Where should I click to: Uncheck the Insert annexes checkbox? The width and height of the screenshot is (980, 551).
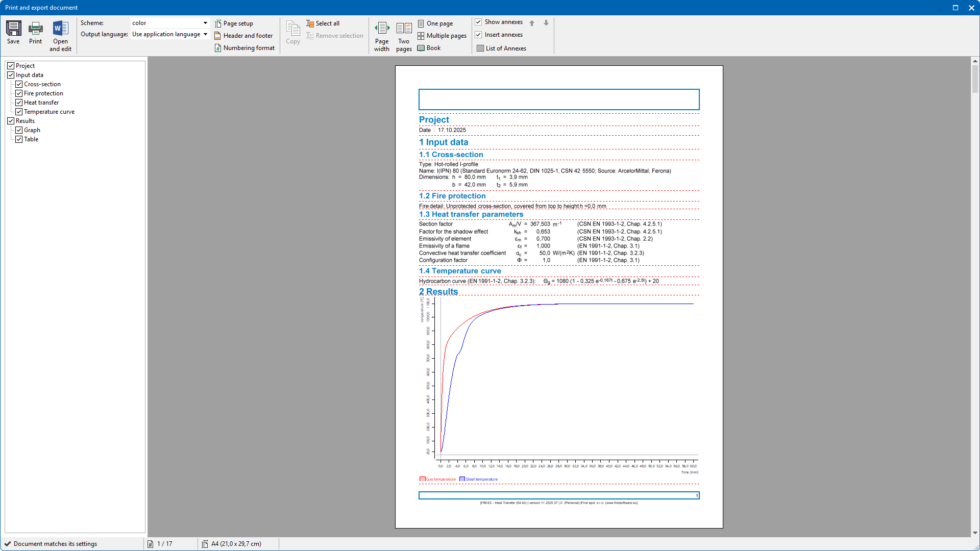(x=478, y=35)
